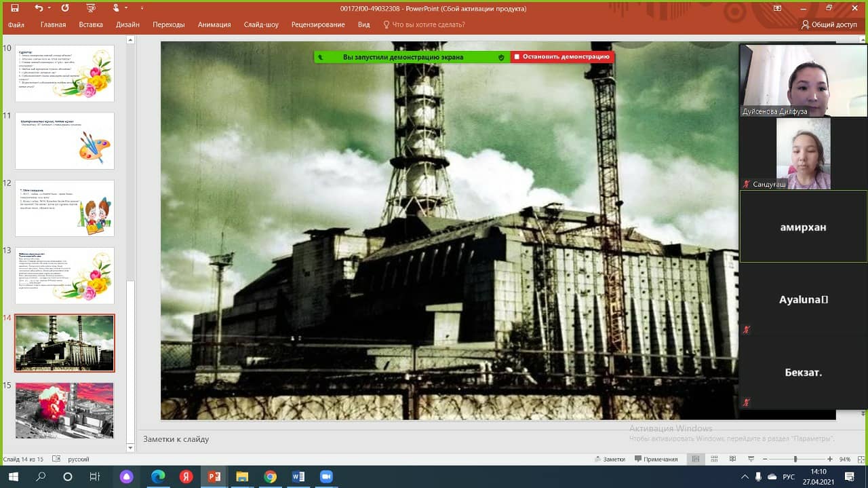Start slideshow from beginning via quick access icon
Viewport: 868px width, 488px height.
pos(92,8)
